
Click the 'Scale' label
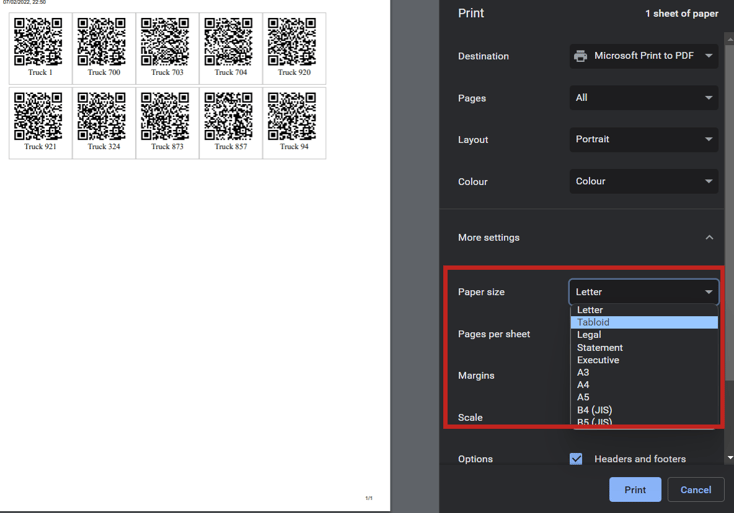[470, 417]
